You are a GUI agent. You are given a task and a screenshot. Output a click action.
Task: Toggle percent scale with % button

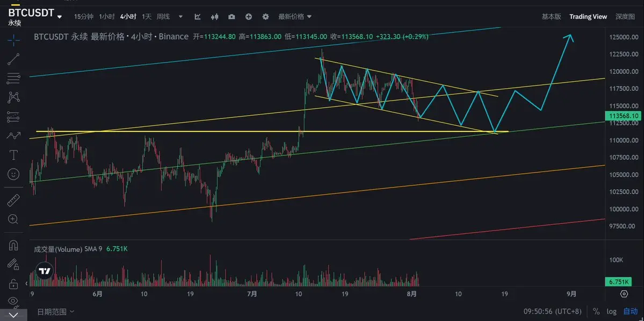coord(596,311)
